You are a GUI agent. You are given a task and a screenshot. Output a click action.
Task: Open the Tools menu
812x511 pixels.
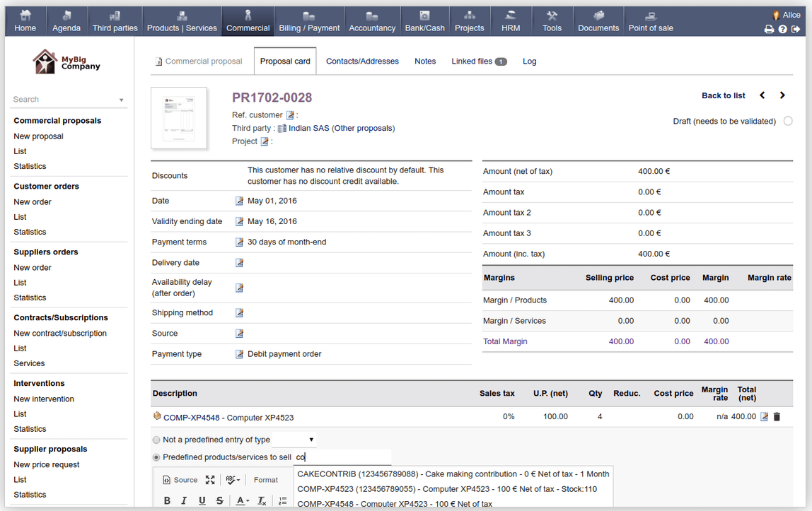[552, 21]
